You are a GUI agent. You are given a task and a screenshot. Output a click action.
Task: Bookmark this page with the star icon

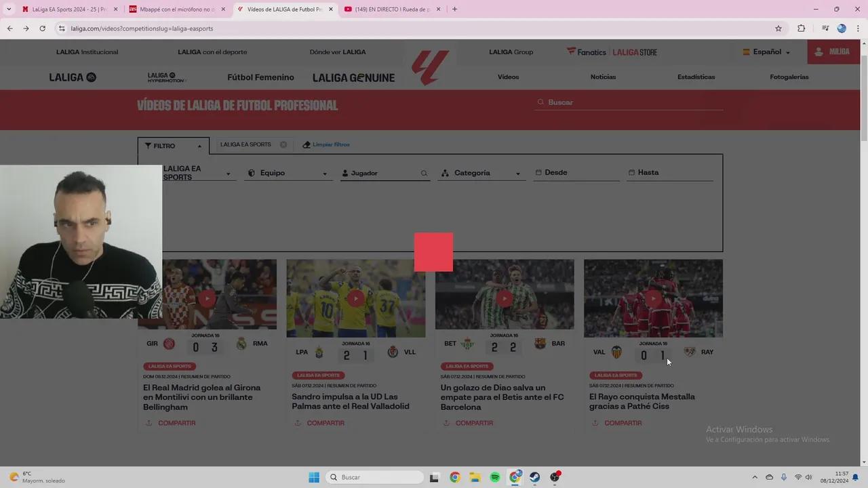click(778, 28)
